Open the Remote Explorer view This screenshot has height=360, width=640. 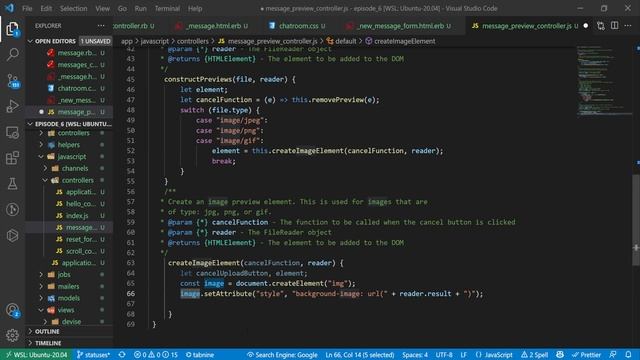pos(12,132)
